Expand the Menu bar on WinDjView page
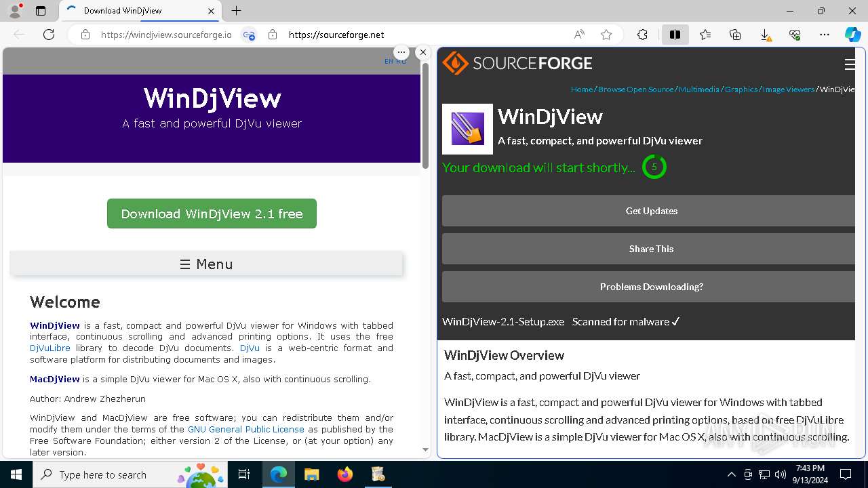 206,264
